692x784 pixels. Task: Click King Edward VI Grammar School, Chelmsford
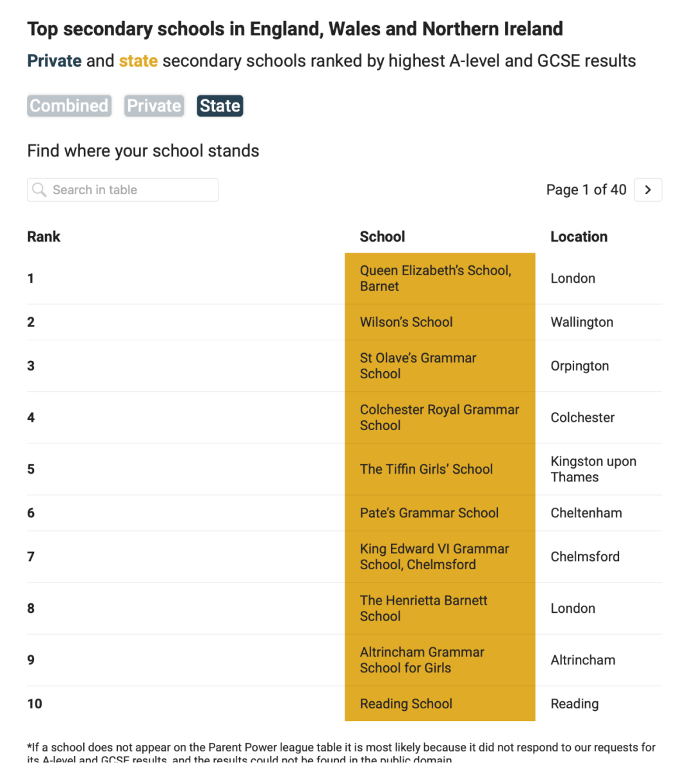point(434,556)
